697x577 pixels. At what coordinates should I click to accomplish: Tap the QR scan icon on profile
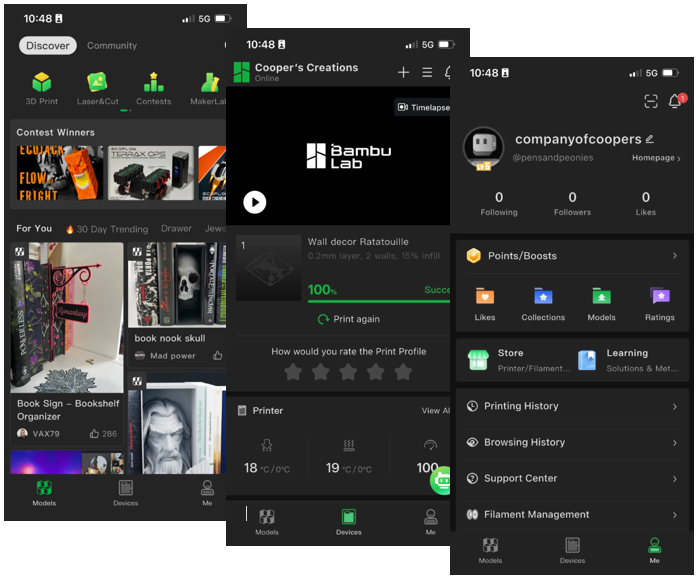tap(651, 102)
